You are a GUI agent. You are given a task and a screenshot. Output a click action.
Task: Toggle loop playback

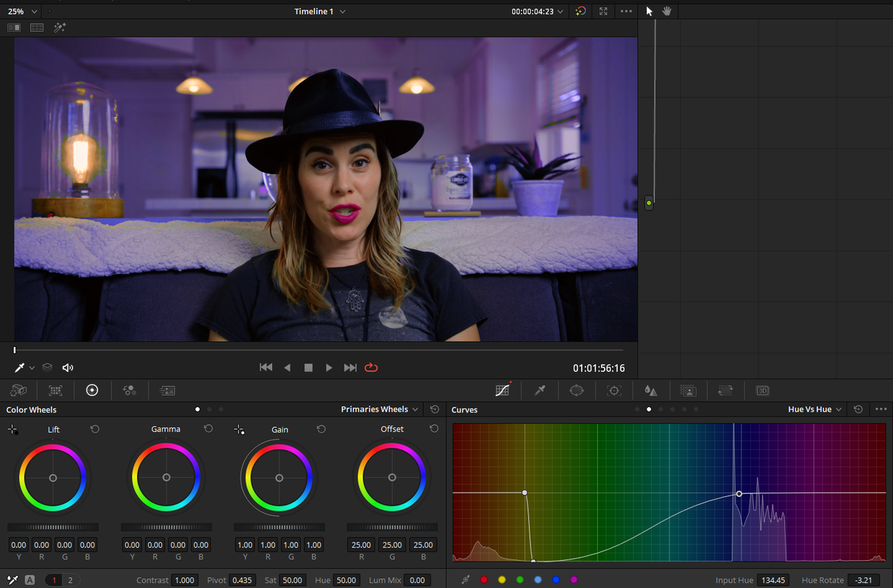point(371,367)
